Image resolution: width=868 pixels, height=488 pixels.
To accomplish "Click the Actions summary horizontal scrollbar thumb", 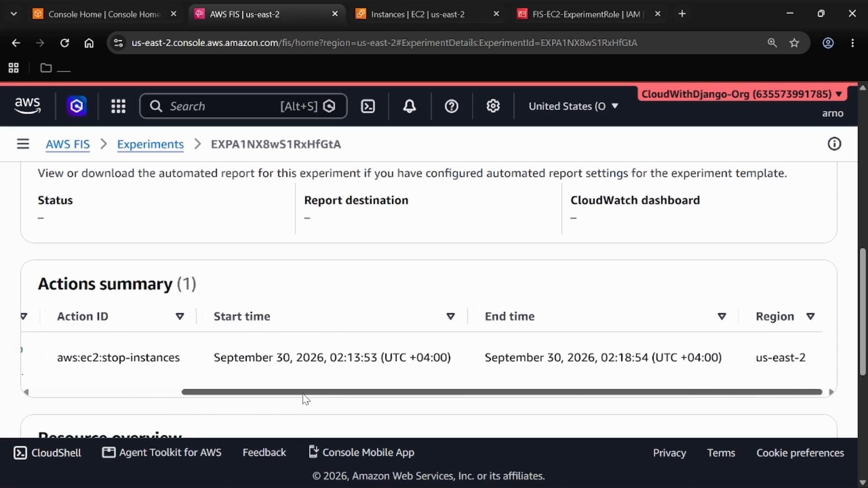I will [x=502, y=392].
